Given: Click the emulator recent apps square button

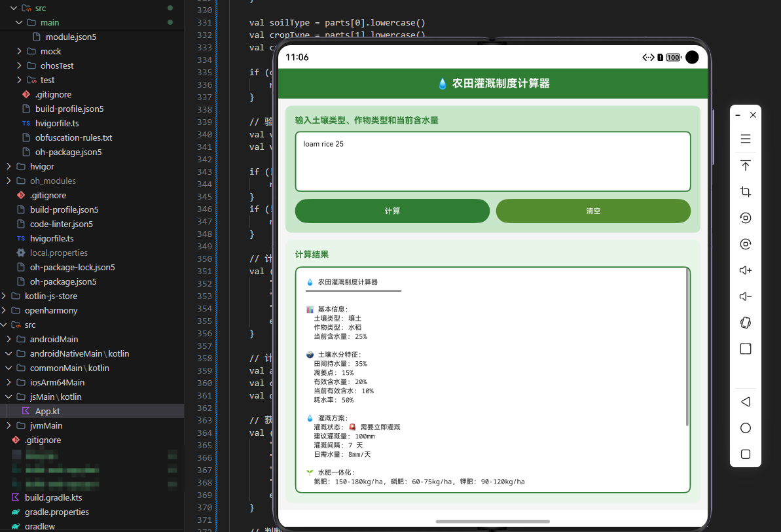Looking at the screenshot, I should [x=745, y=454].
